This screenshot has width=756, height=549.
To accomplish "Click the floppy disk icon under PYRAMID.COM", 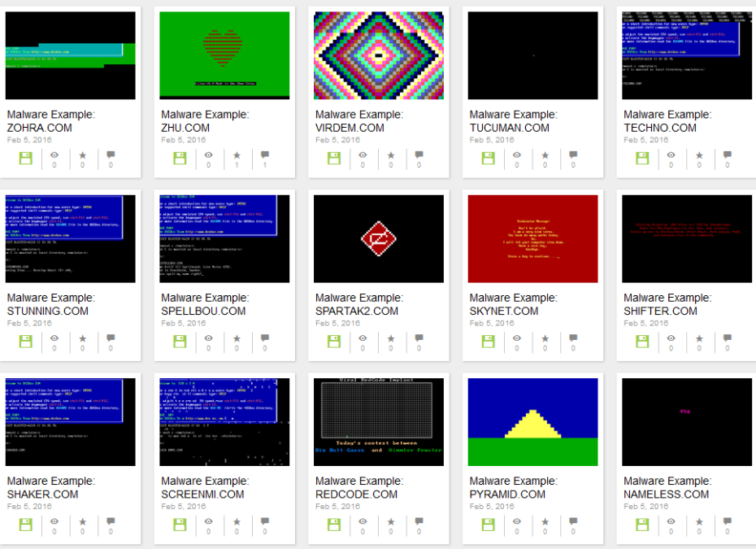I will (489, 523).
